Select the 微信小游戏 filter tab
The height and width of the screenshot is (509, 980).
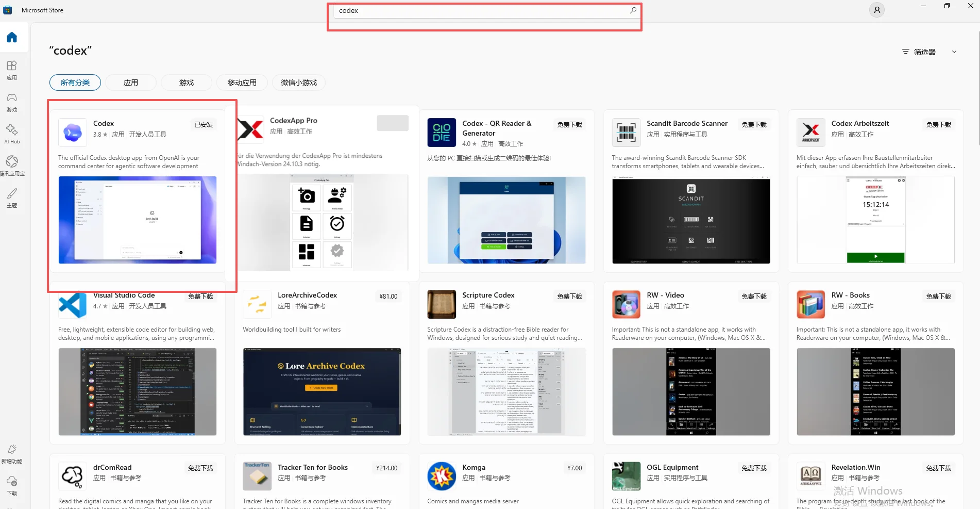pos(299,83)
